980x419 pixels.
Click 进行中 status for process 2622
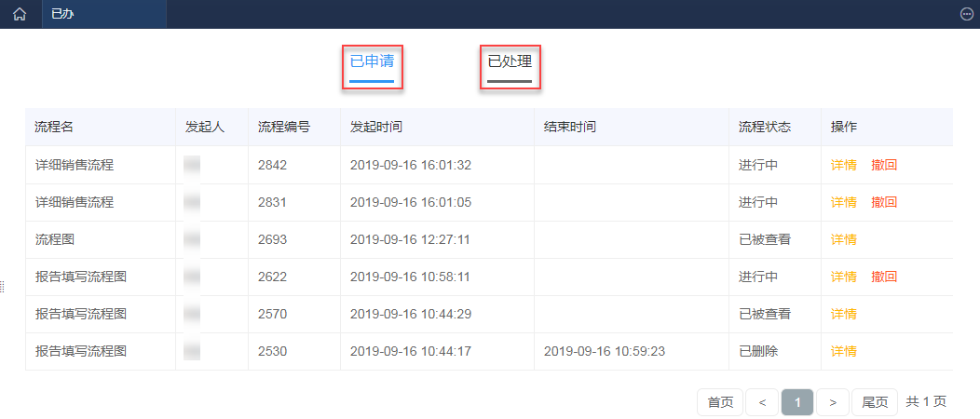click(x=758, y=277)
